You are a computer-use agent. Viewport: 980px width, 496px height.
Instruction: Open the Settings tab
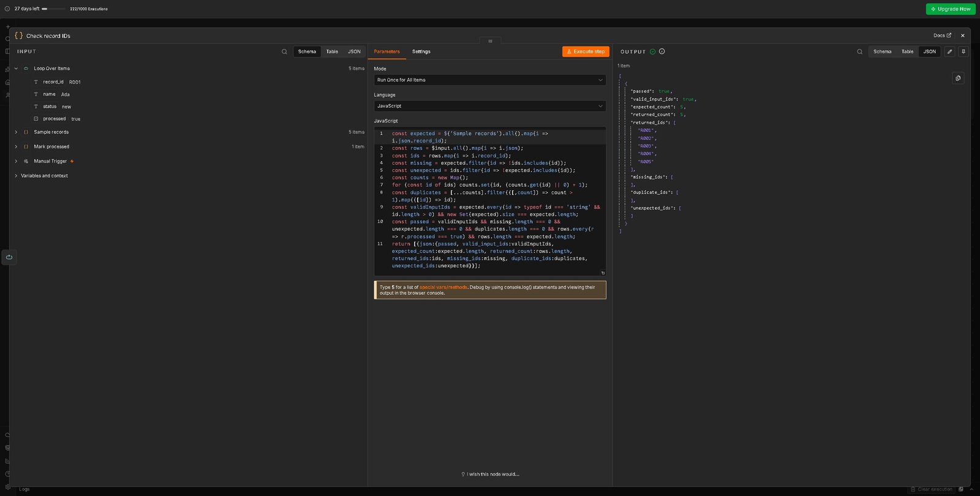(421, 52)
